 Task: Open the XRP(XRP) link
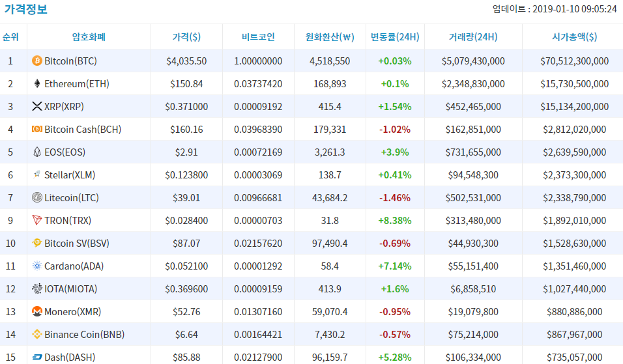[x=64, y=107]
